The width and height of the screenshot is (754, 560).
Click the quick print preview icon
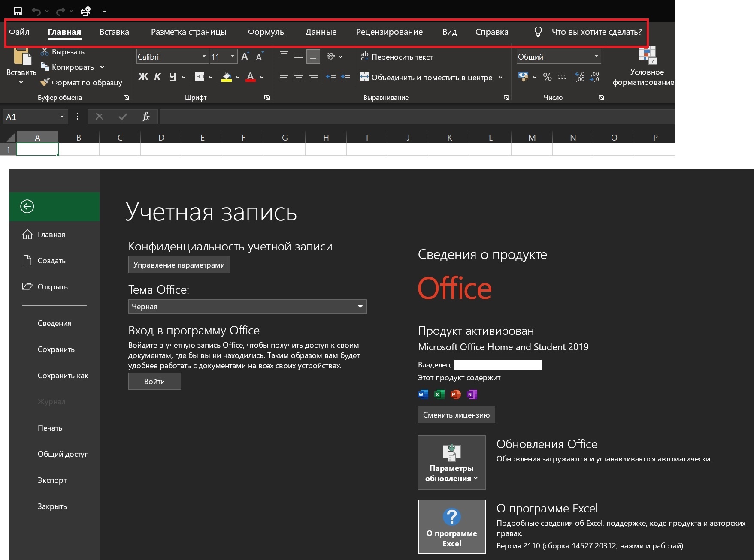pos(86,11)
